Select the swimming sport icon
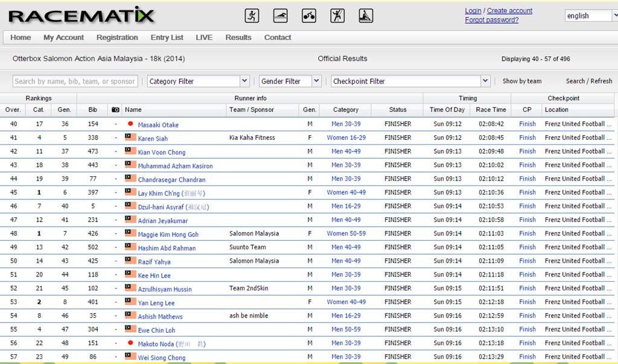618x364 pixels. (280, 16)
